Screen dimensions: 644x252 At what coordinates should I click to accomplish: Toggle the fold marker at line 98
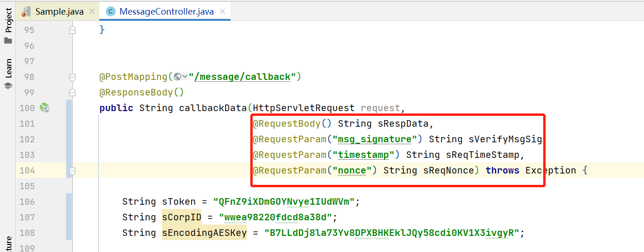tap(72, 77)
